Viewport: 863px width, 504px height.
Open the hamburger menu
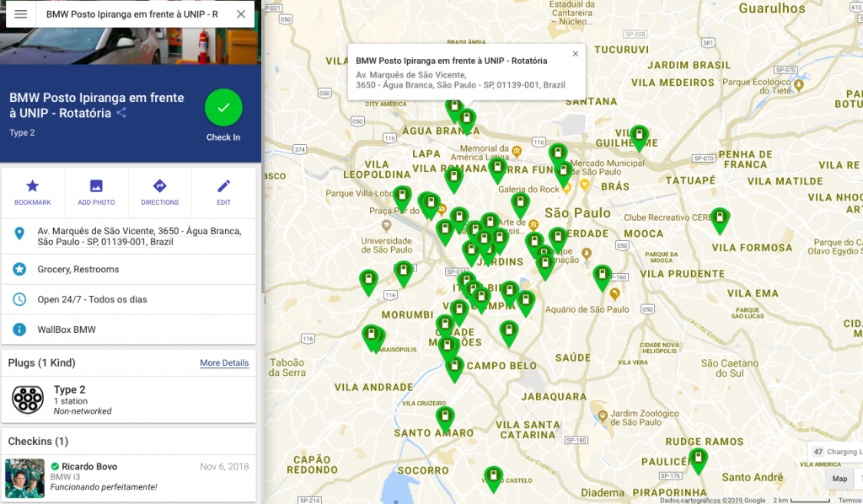pyautogui.click(x=21, y=14)
